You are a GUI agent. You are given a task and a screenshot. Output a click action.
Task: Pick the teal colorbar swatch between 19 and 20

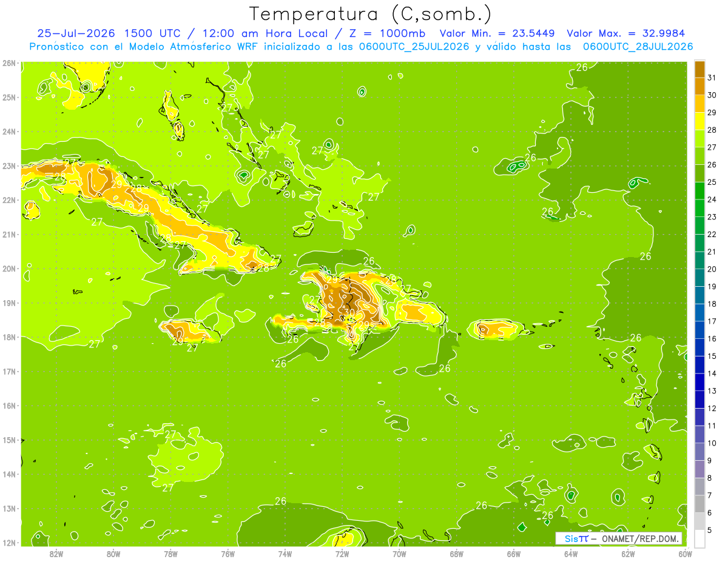[x=699, y=278]
